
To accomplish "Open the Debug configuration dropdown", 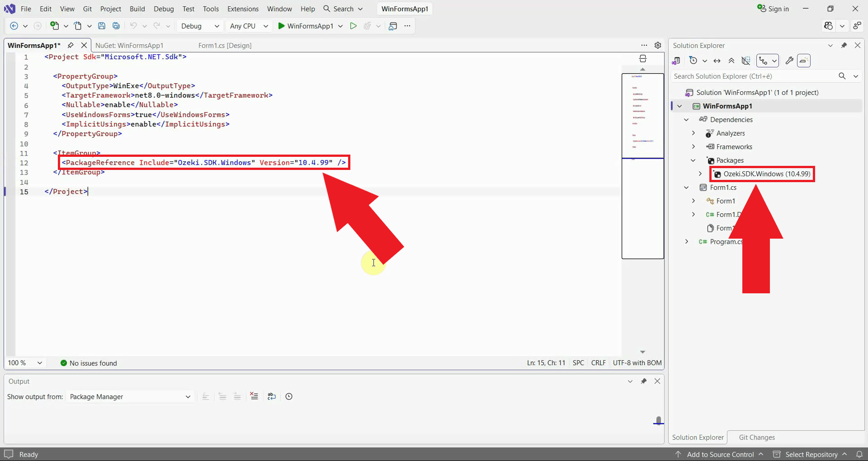I will pyautogui.click(x=200, y=26).
